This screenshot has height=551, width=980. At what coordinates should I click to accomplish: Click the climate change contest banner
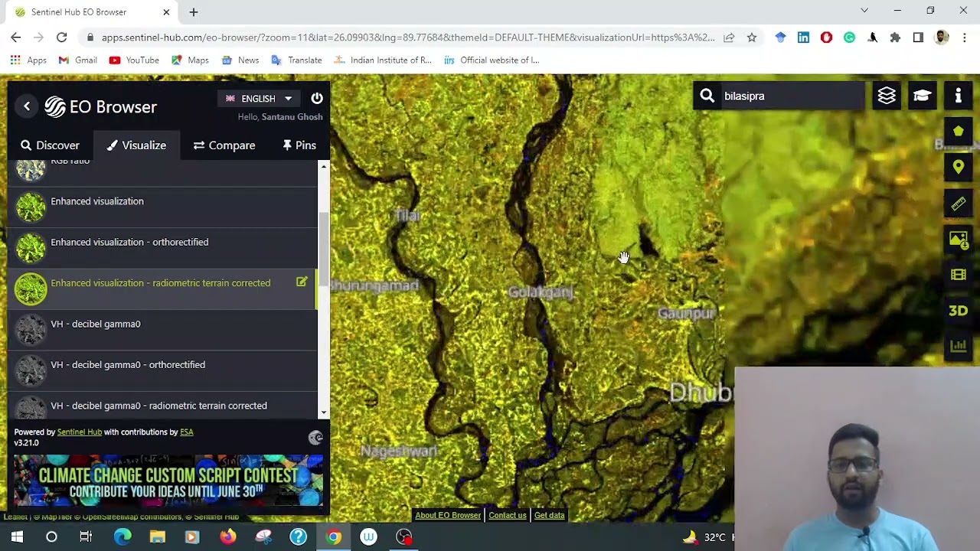pyautogui.click(x=168, y=481)
